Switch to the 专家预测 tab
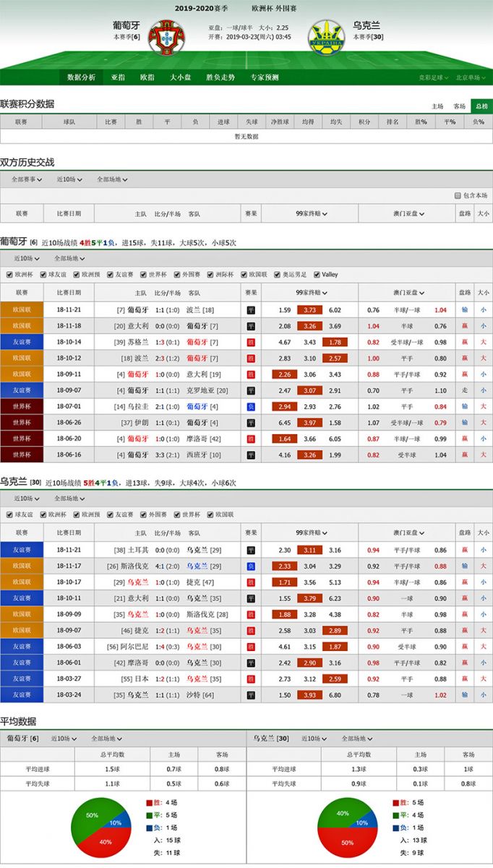This screenshot has width=493, height=868. [x=265, y=77]
